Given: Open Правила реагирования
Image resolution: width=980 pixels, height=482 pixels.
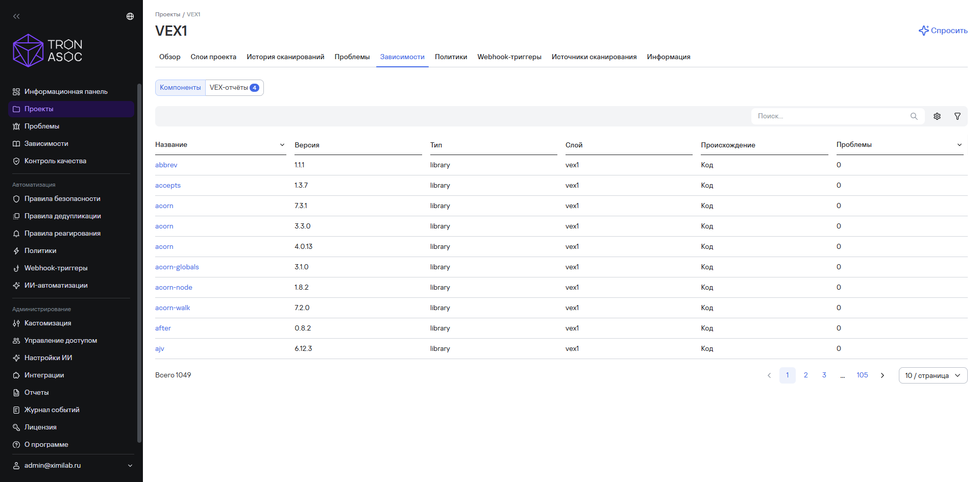Looking at the screenshot, I should coord(71,234).
